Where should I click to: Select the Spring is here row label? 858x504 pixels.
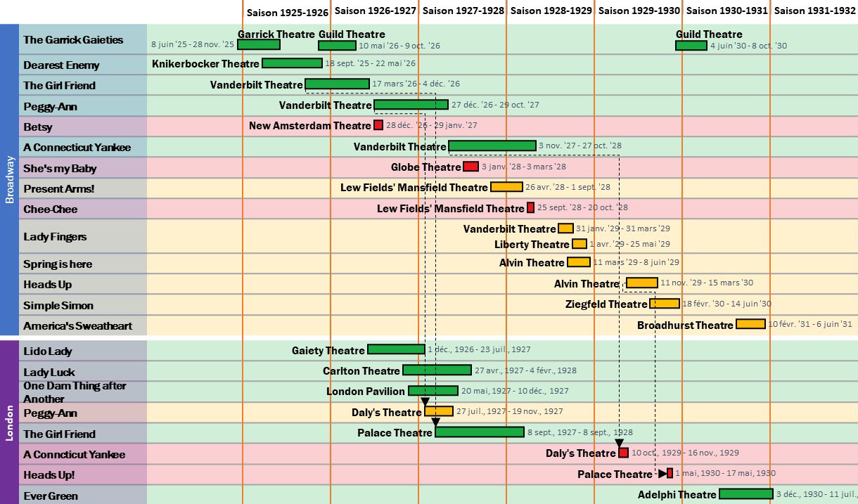58,264
